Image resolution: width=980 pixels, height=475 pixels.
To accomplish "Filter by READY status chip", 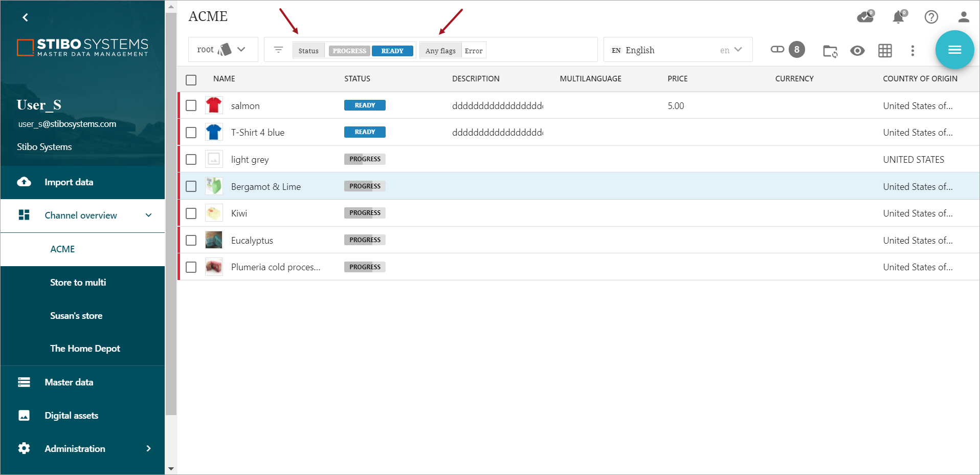I will tap(392, 51).
